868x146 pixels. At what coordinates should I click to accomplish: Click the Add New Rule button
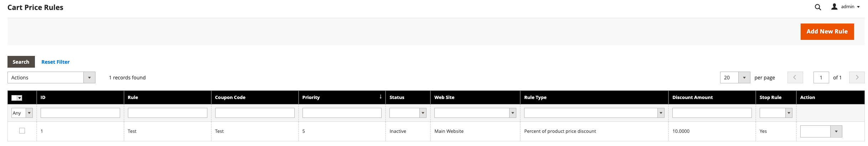click(827, 31)
